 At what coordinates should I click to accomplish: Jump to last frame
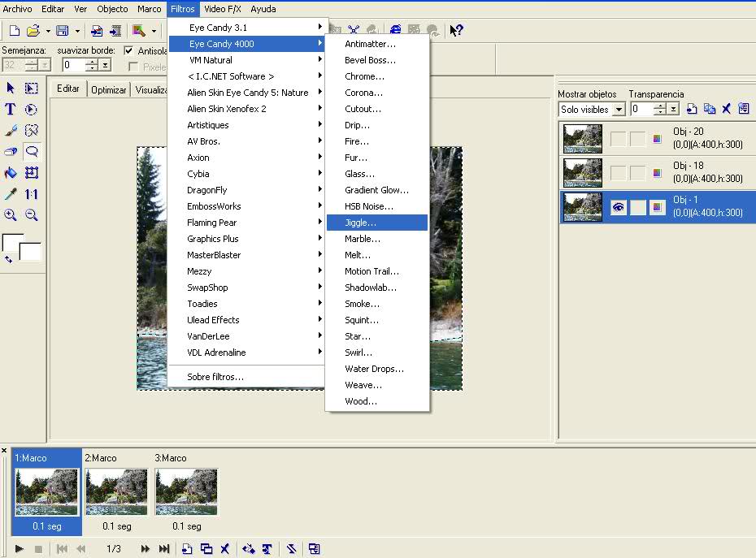pyautogui.click(x=164, y=548)
